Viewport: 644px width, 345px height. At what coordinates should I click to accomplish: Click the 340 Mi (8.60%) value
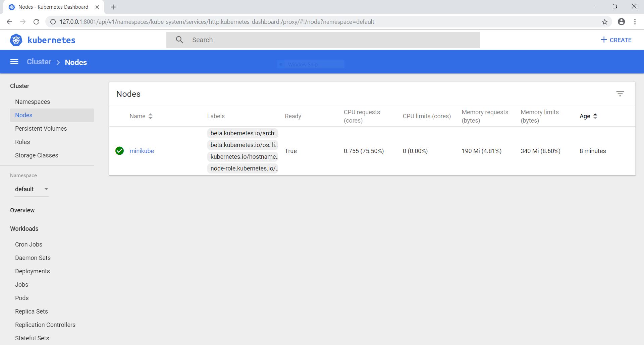coord(541,151)
